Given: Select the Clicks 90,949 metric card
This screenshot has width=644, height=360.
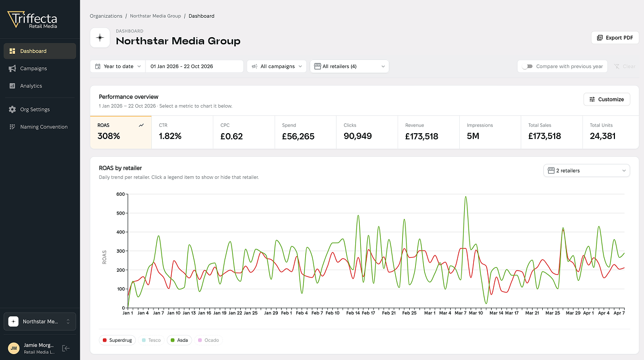Looking at the screenshot, I should click(367, 132).
